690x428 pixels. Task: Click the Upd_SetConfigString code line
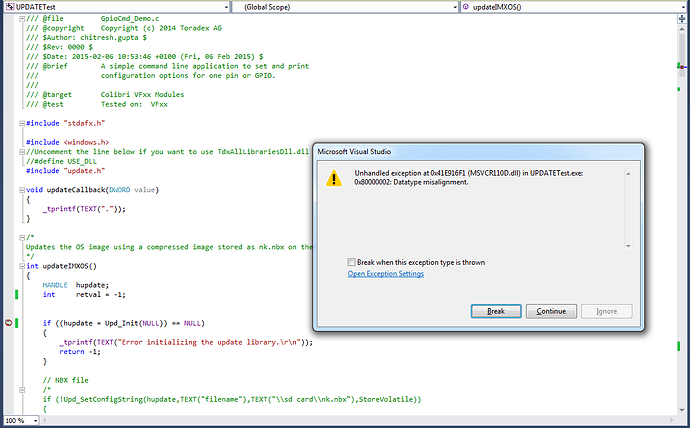[232, 399]
